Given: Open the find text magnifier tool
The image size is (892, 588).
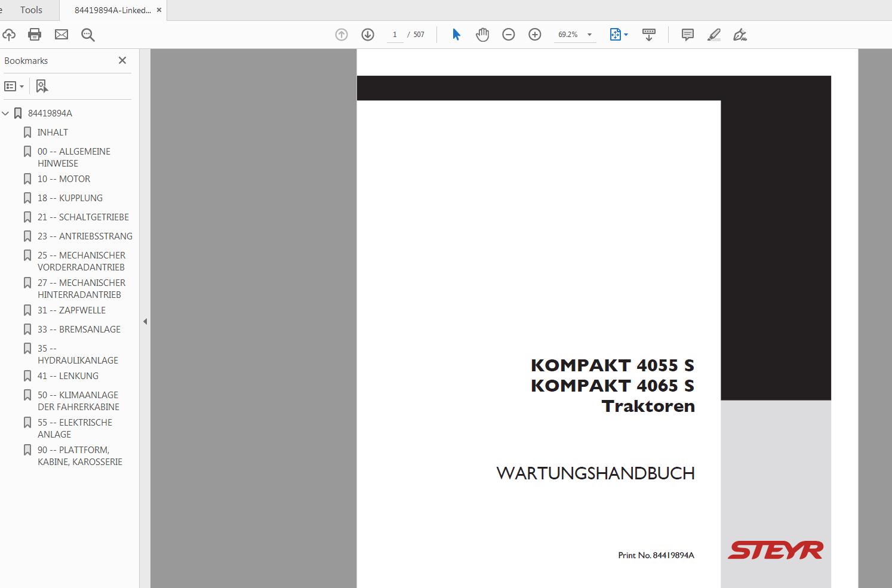Looking at the screenshot, I should [x=88, y=35].
